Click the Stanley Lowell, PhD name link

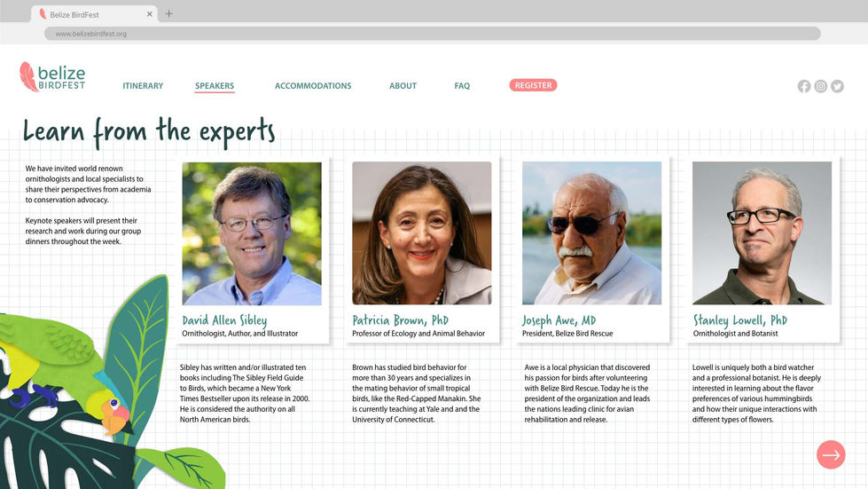(x=740, y=320)
